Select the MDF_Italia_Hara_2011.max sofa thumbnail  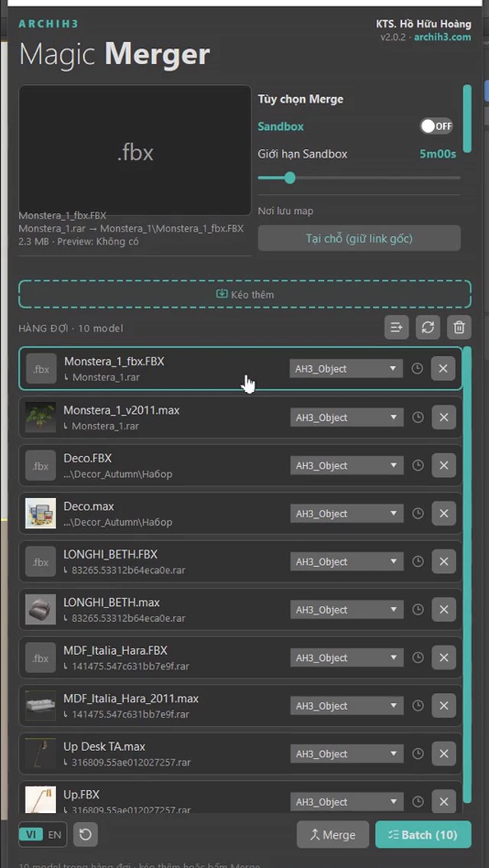(40, 706)
